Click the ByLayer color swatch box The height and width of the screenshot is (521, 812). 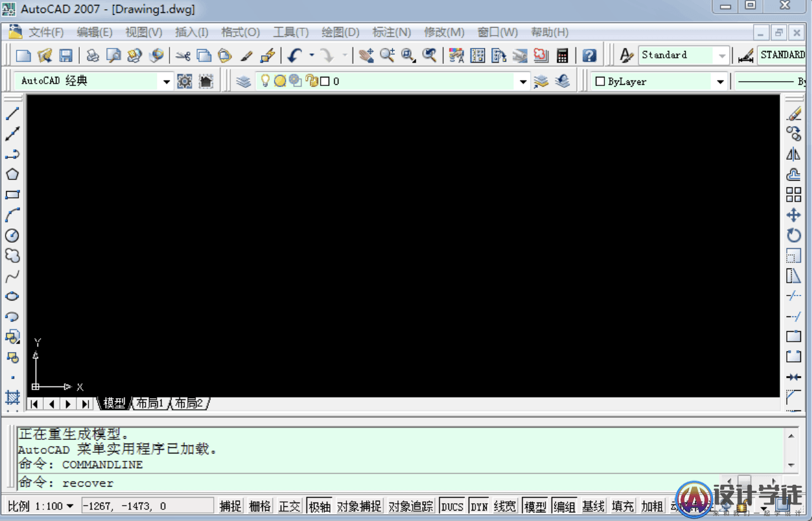[600, 82]
